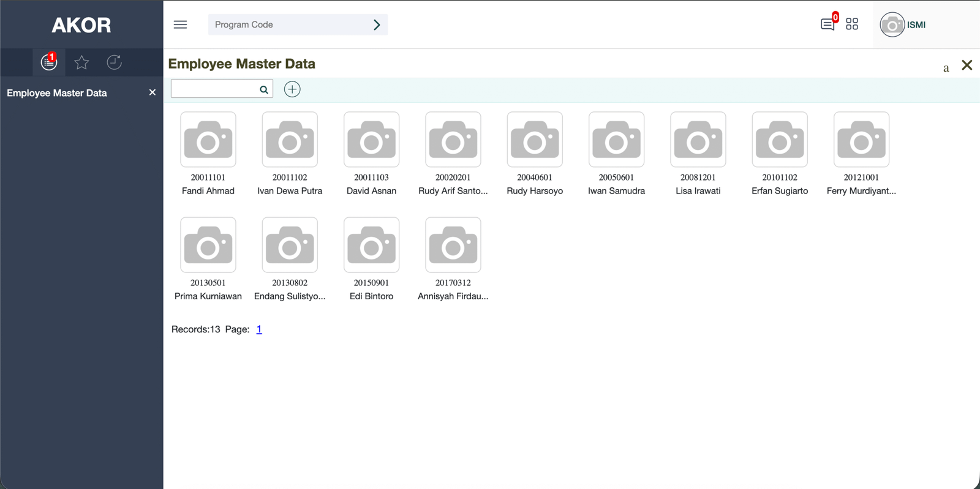Close the Employee Master Data panel
Image resolution: width=980 pixels, height=489 pixels.
(967, 65)
